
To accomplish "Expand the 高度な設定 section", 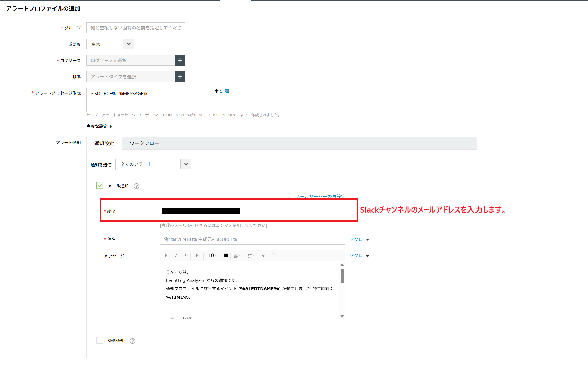I will (x=99, y=126).
